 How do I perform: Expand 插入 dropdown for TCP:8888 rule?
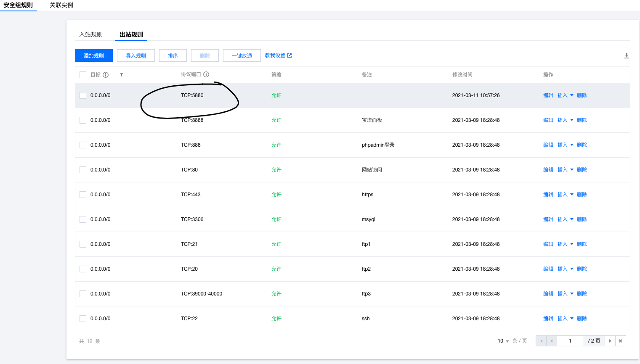click(566, 120)
